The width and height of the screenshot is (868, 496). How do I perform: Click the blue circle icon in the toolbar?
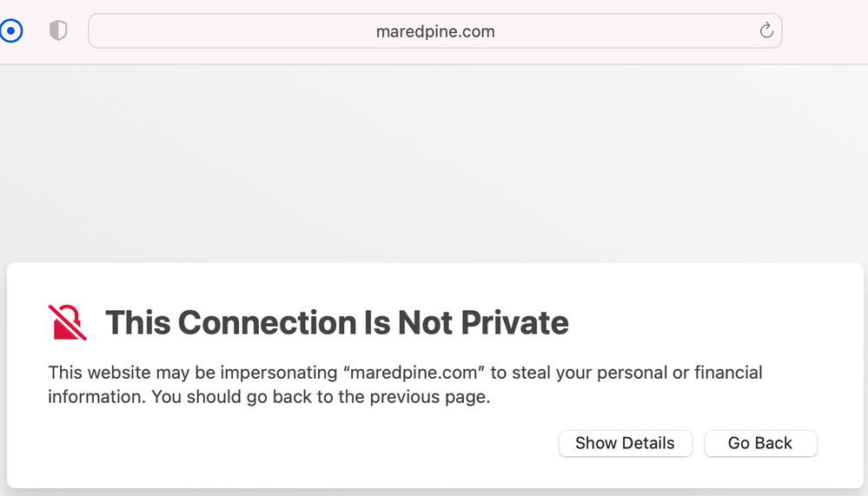pyautogui.click(x=10, y=31)
